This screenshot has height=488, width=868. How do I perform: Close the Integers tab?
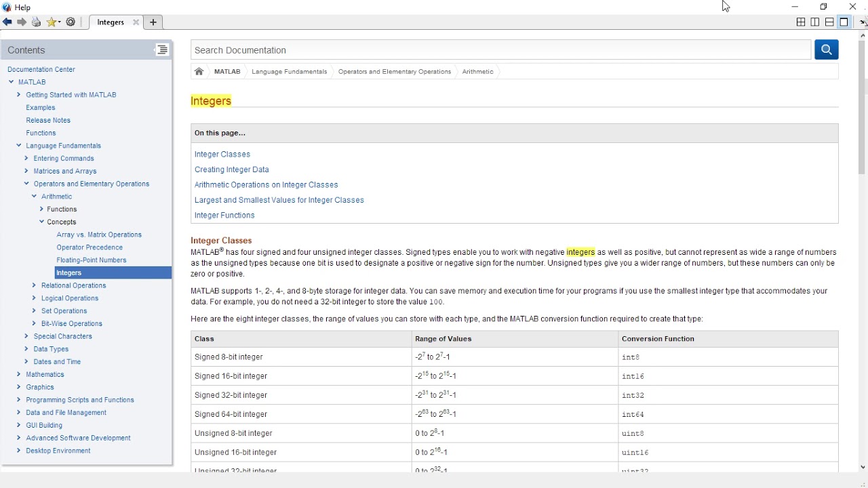point(136,22)
